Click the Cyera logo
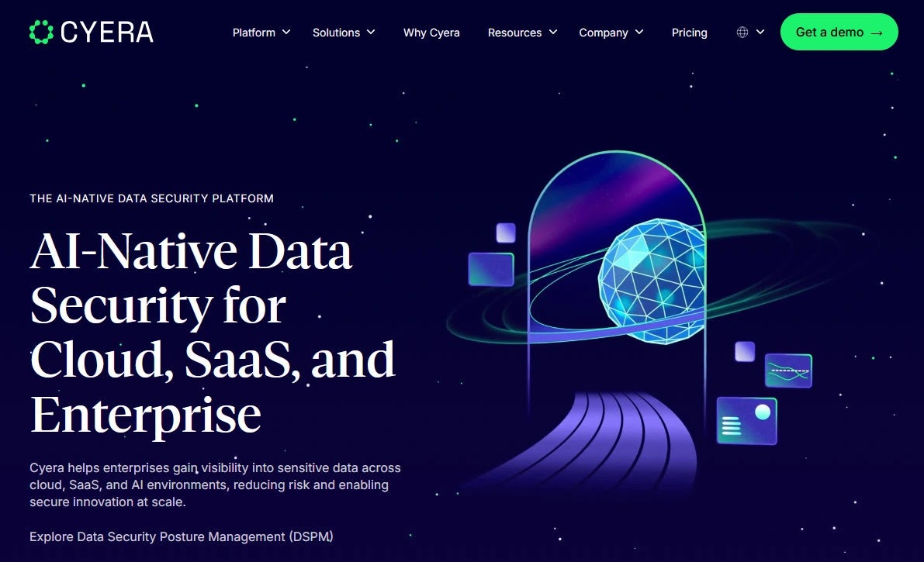Screen dimensions: 924x562 tap(92, 33)
